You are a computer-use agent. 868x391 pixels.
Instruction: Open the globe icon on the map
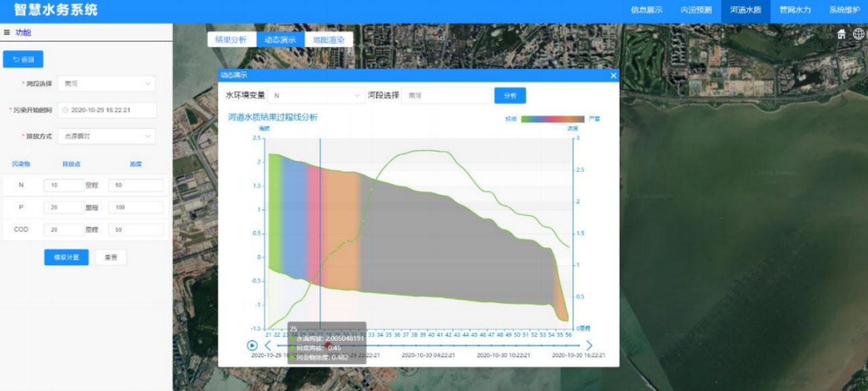(x=859, y=34)
